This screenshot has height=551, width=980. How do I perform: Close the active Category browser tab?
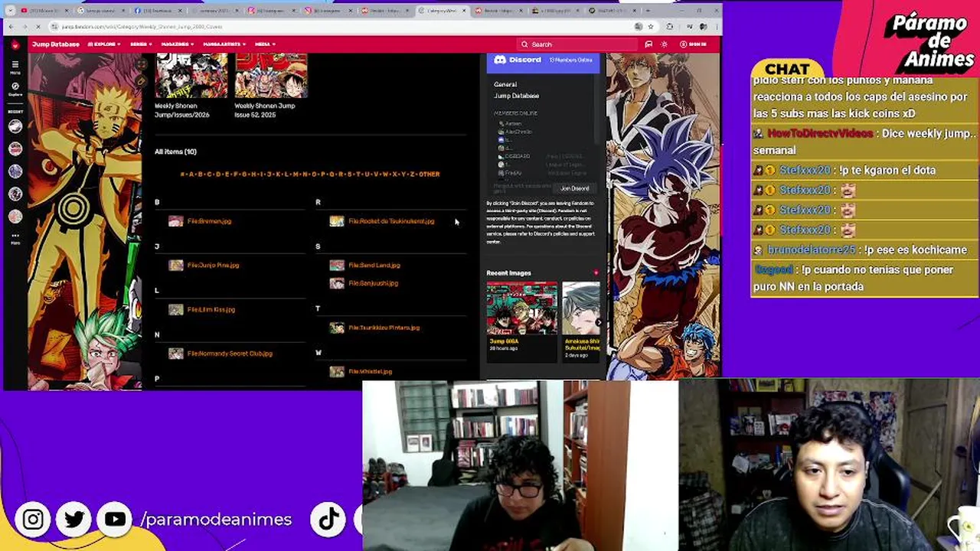click(x=464, y=11)
